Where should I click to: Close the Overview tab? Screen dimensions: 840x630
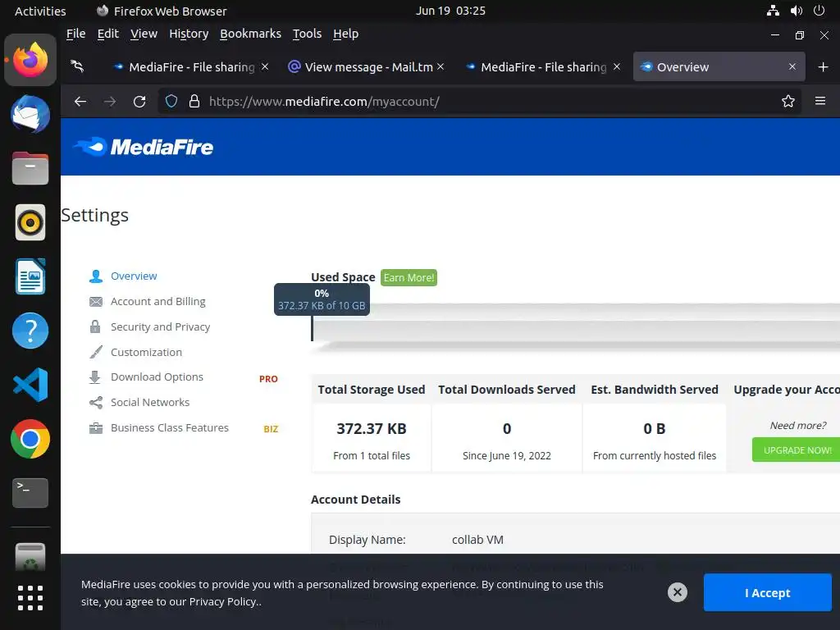(x=792, y=66)
